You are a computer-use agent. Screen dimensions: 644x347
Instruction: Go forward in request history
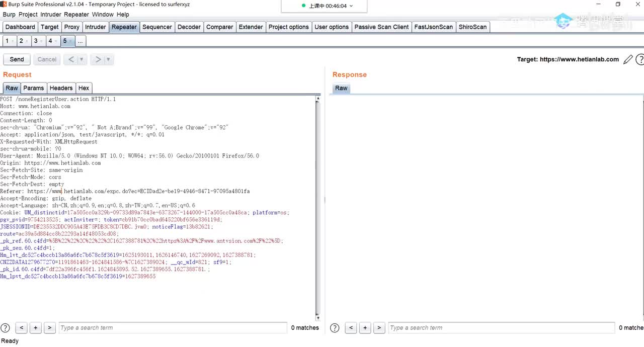(x=98, y=59)
